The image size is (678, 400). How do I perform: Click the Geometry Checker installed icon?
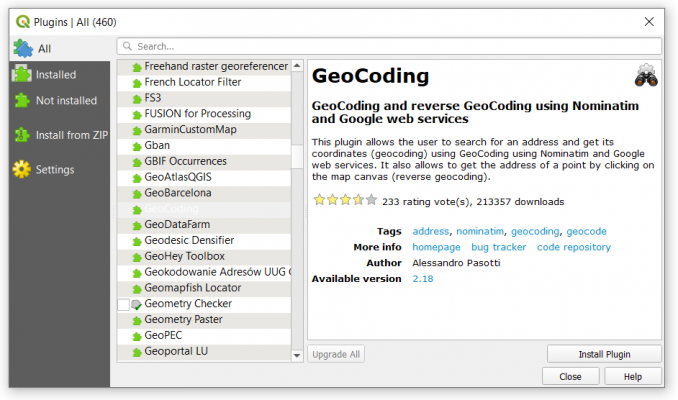(137, 304)
